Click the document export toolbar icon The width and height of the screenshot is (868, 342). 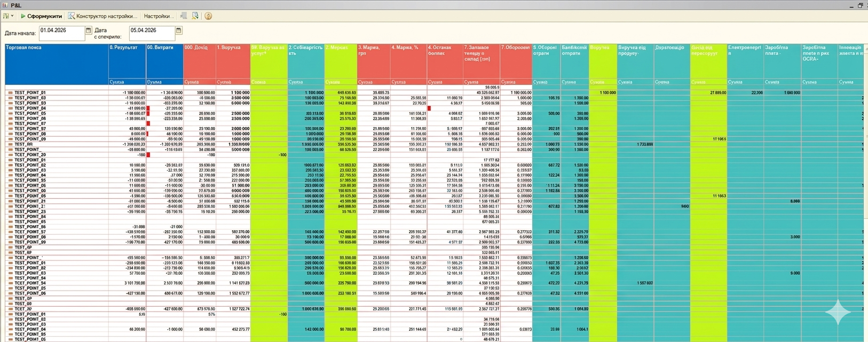coord(195,16)
